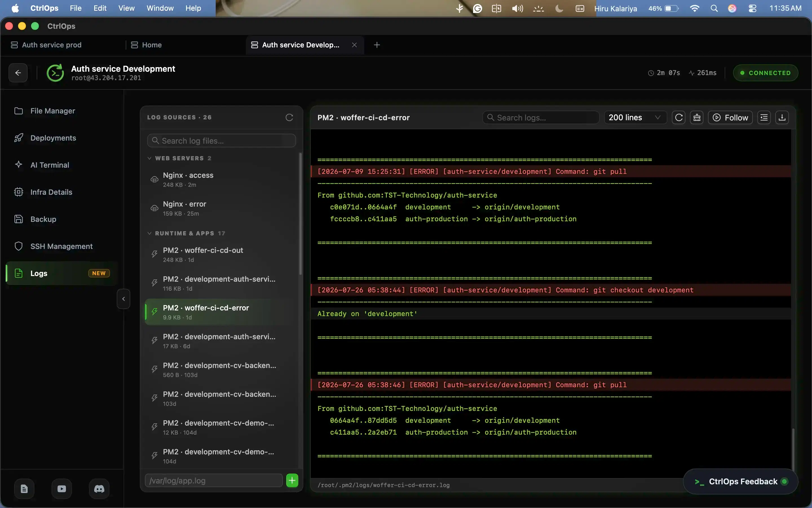Open the CtrlOps Feedback button
Viewport: 812px width, 508px height.
(741, 481)
